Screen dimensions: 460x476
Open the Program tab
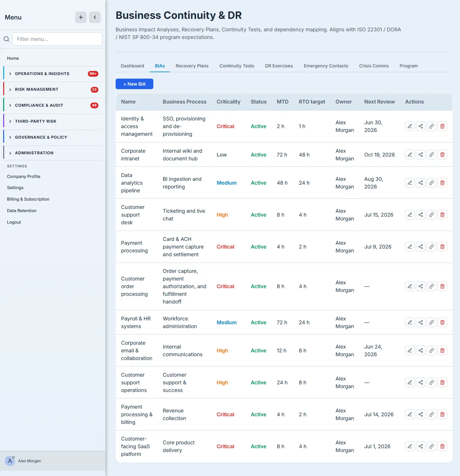(x=409, y=66)
